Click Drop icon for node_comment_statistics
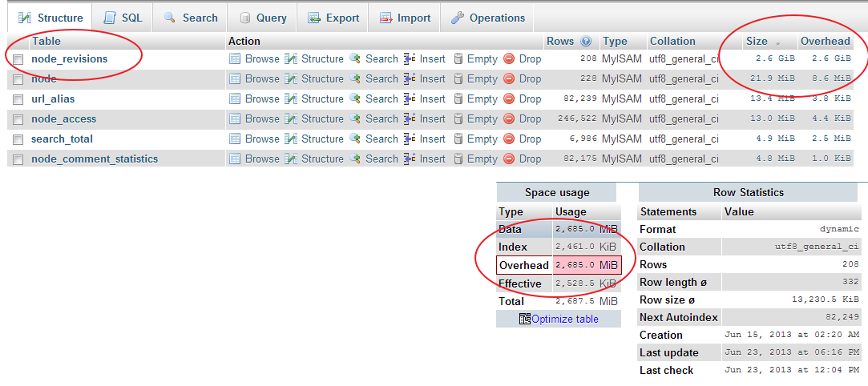This screenshot has height=386, width=868. click(509, 159)
